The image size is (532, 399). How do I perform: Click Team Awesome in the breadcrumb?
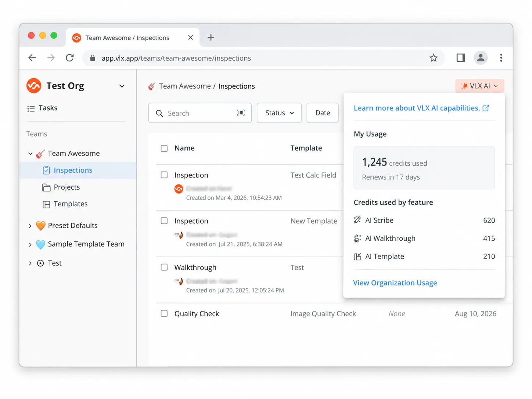point(185,86)
